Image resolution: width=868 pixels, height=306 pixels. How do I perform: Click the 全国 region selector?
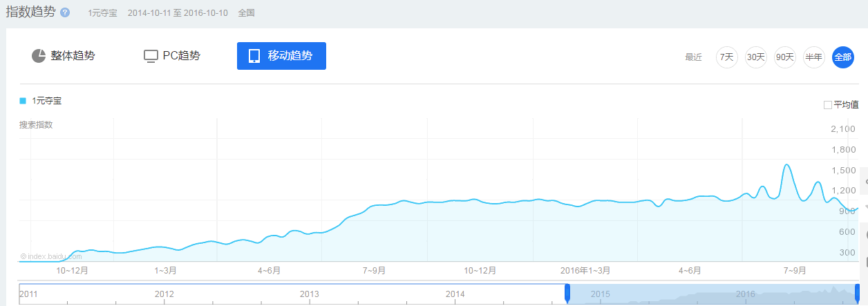[246, 13]
